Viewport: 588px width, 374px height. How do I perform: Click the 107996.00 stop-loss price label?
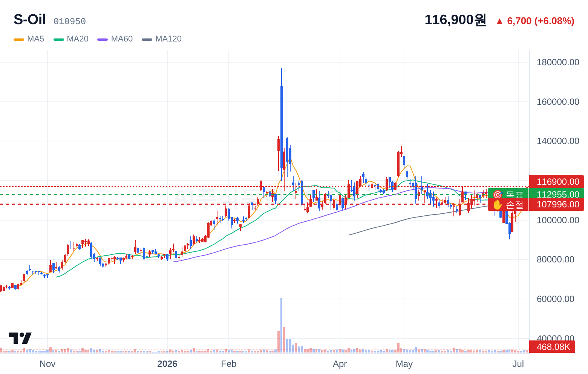(x=557, y=204)
